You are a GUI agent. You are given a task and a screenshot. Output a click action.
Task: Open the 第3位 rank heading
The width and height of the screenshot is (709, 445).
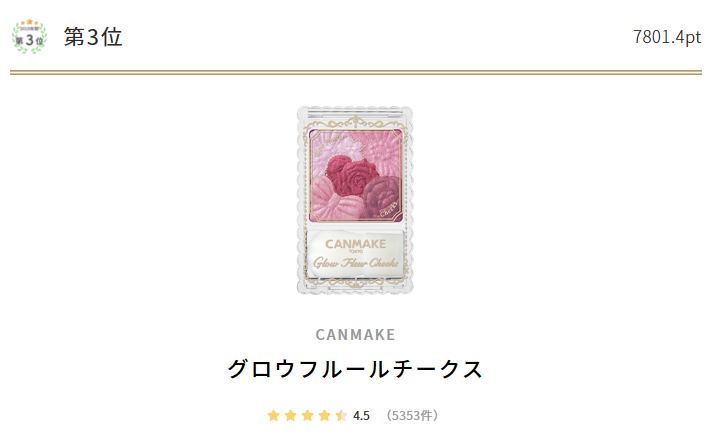pyautogui.click(x=93, y=37)
